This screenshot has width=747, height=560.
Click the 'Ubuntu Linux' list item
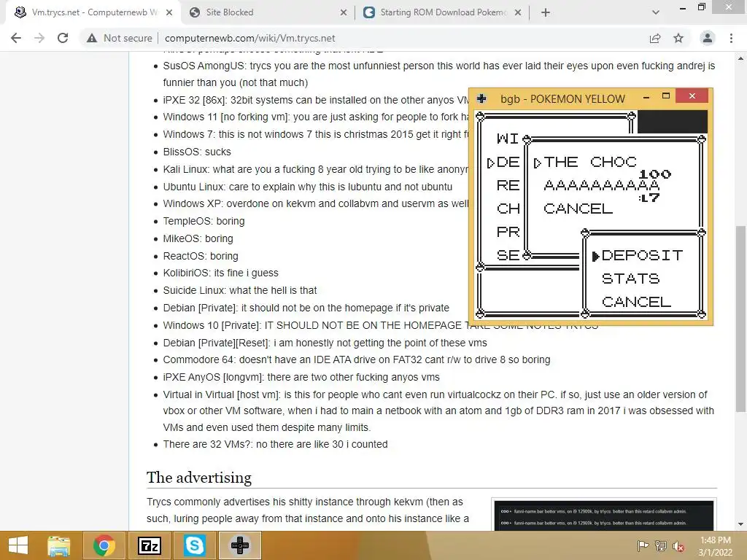pos(308,187)
